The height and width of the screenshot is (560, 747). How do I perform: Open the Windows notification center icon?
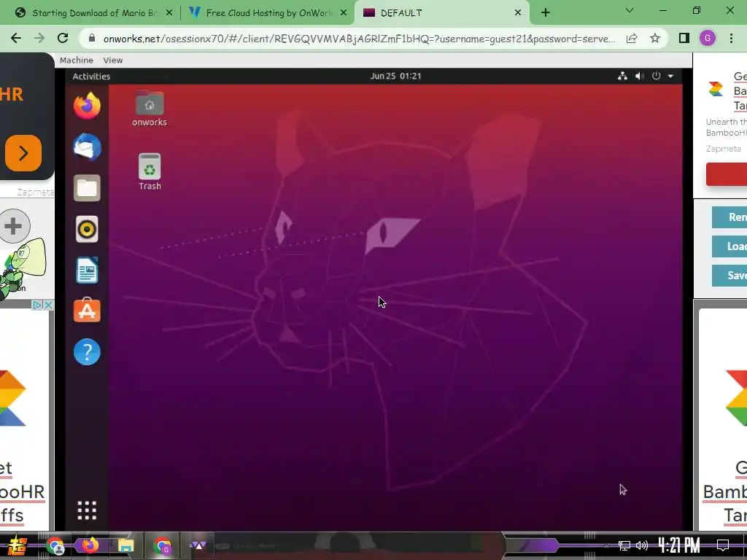pos(723,545)
